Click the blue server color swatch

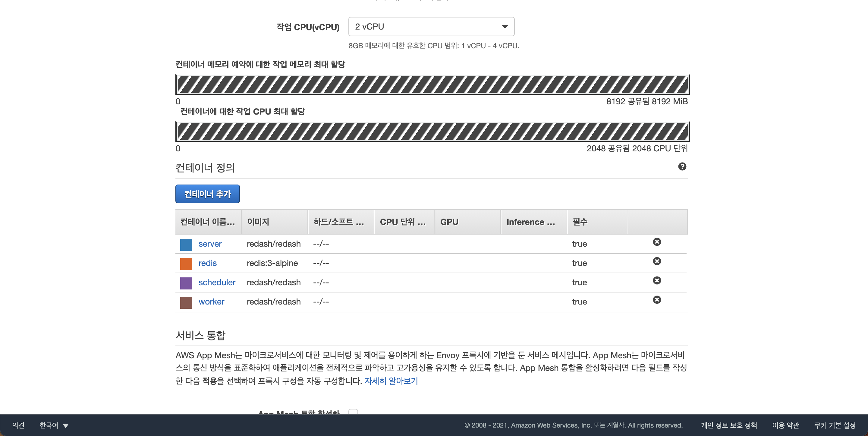click(186, 244)
